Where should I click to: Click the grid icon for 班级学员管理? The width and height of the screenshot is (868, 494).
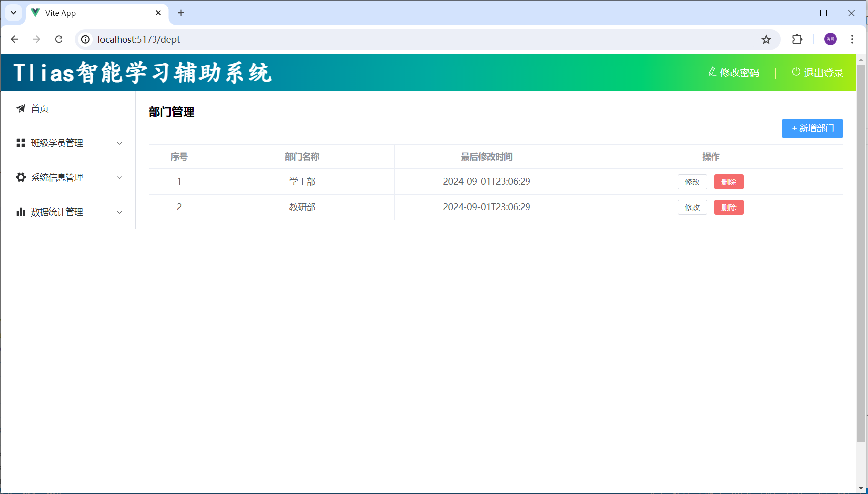(x=21, y=143)
